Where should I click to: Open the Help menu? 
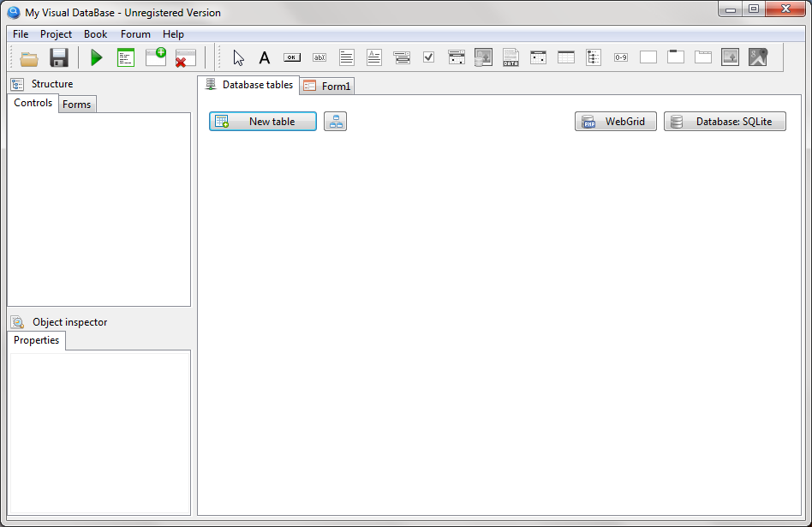pos(173,34)
